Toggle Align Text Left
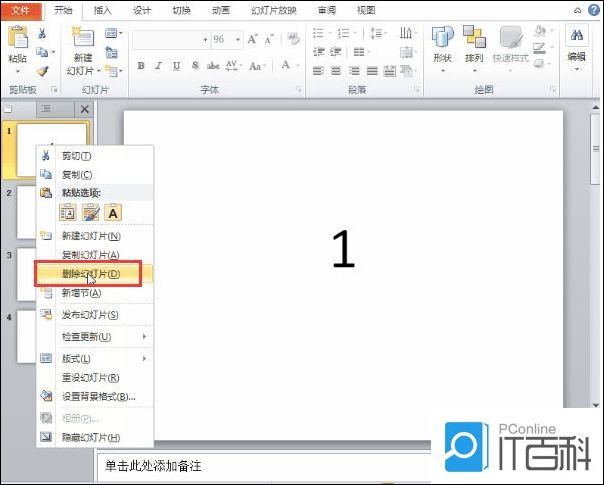Screen dimensions: 604x485 click(x=318, y=71)
